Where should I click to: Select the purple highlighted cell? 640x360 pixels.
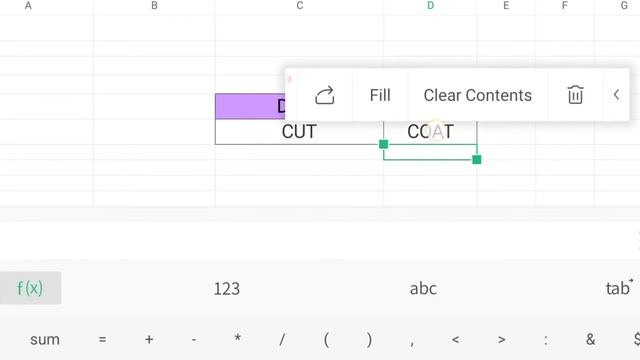tap(250, 107)
